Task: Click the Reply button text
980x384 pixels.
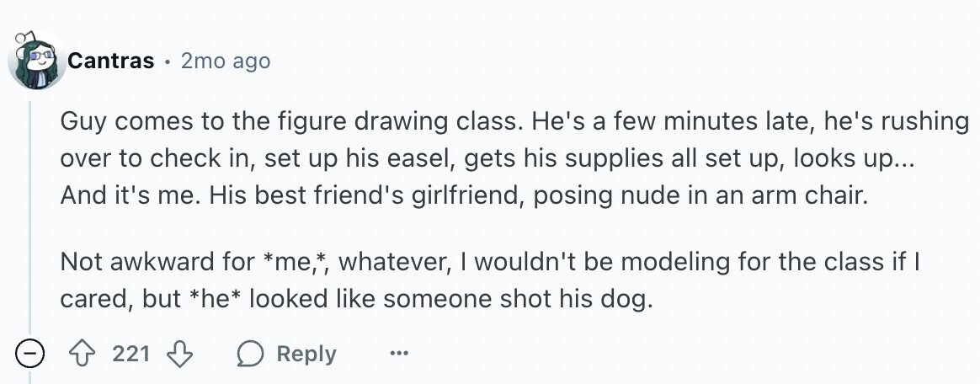Action: tap(306, 354)
